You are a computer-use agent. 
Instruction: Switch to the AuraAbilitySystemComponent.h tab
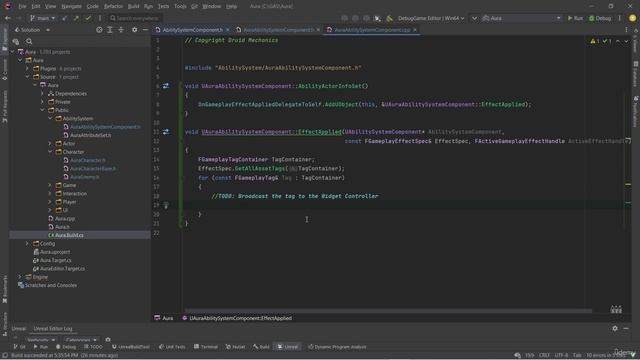tap(278, 30)
